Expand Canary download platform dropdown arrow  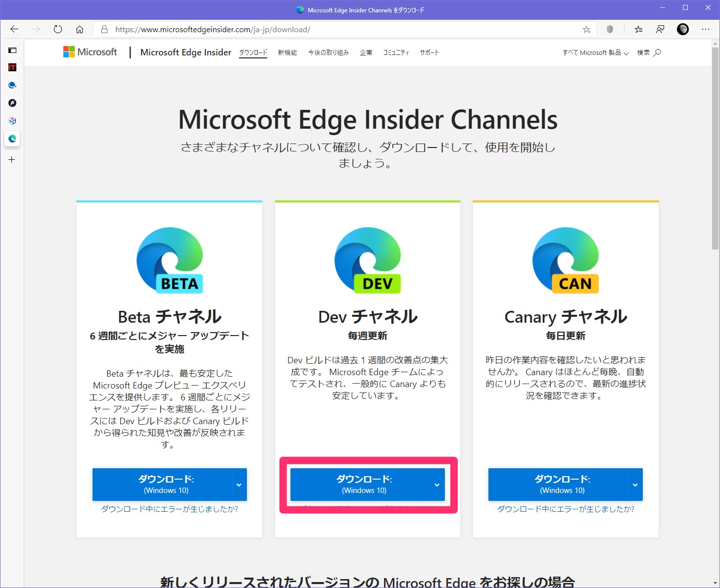coord(635,485)
